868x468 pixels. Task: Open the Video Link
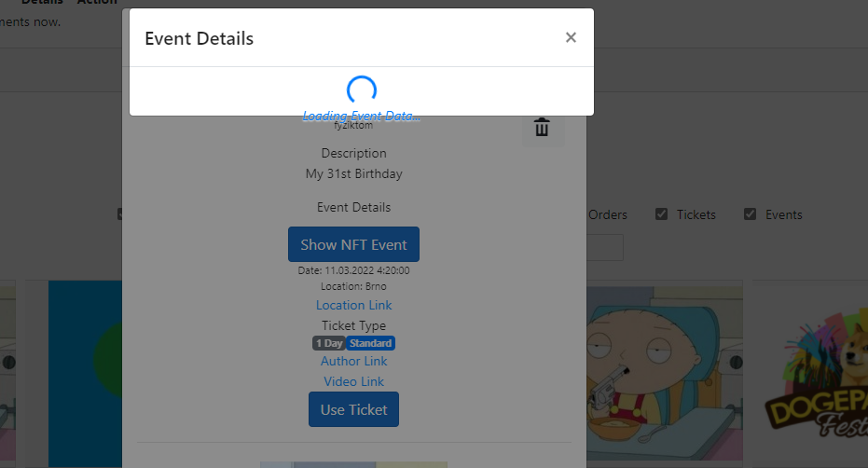353,381
